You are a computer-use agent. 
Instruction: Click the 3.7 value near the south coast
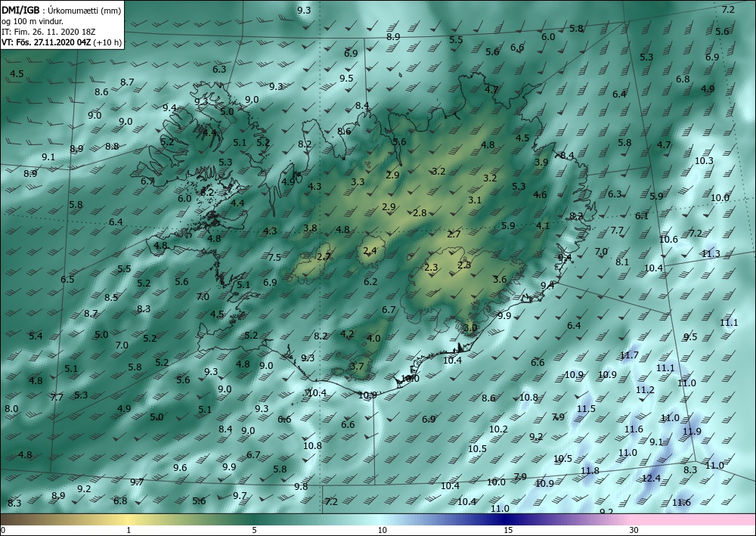[x=357, y=367]
